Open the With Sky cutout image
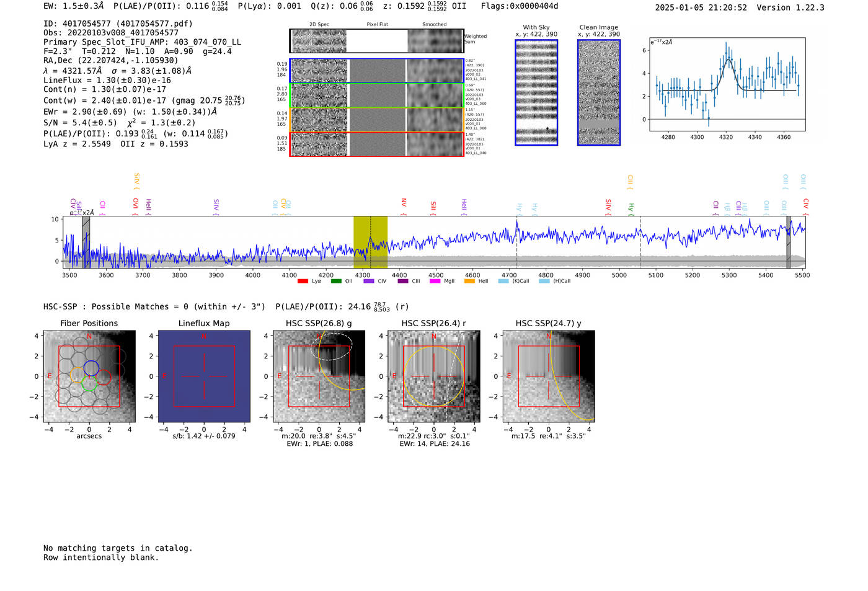Image resolution: width=868 pixels, height=591 pixels. (536, 92)
